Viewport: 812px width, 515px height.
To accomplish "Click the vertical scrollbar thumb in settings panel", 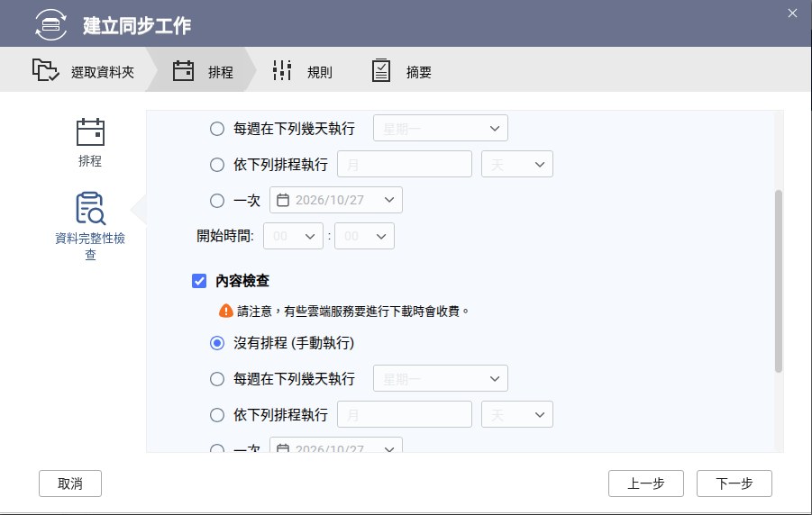I will 779,281.
